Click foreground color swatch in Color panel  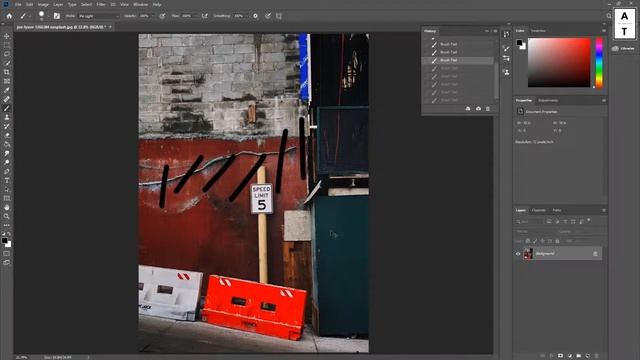click(519, 42)
